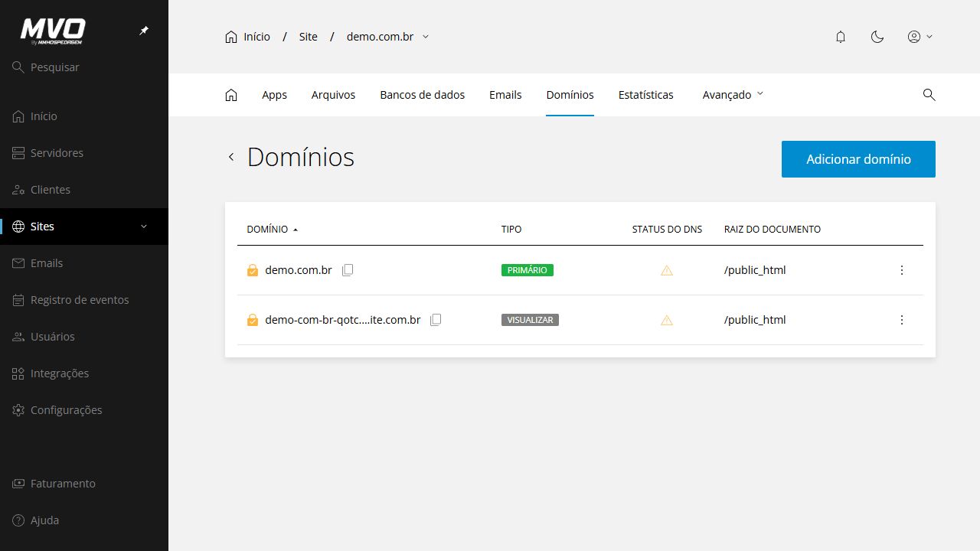The image size is (980, 551).
Task: Copy the demo-com-br-qotc domain name
Action: [436, 320]
